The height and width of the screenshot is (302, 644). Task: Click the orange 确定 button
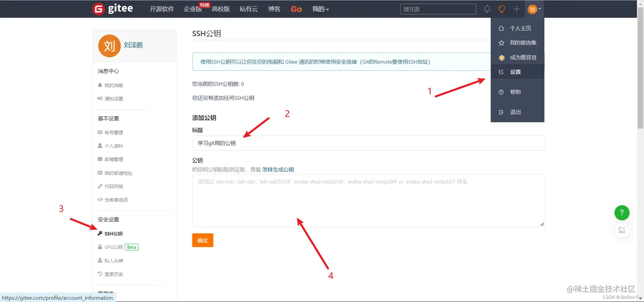coord(202,240)
